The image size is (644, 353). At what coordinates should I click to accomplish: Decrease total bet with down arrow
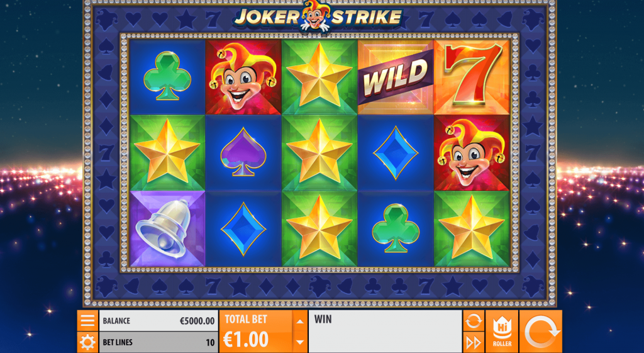(300, 342)
